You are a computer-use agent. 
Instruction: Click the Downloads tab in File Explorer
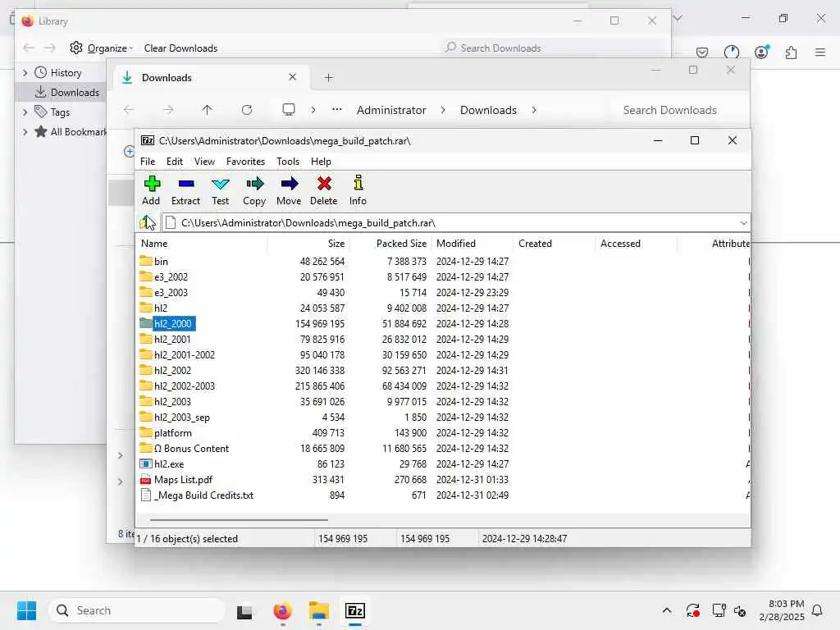coord(212,78)
